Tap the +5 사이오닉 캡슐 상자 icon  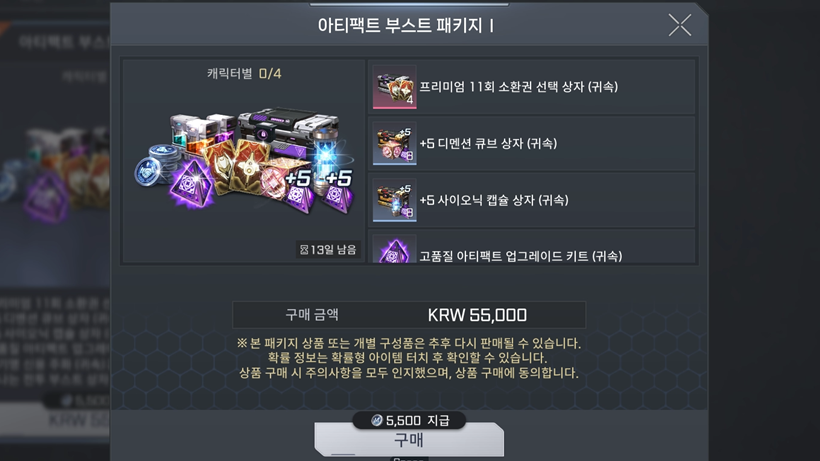tap(395, 200)
